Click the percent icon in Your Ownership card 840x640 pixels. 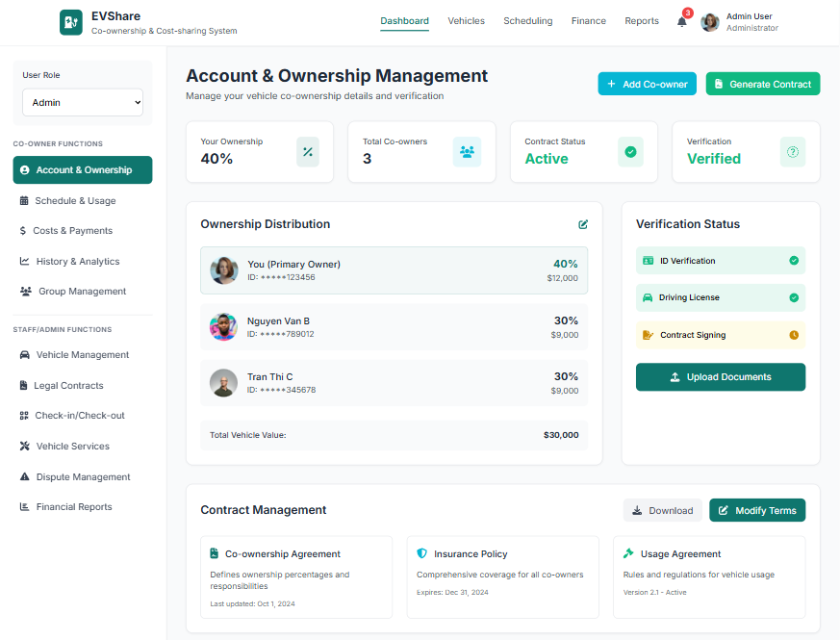pos(308,152)
